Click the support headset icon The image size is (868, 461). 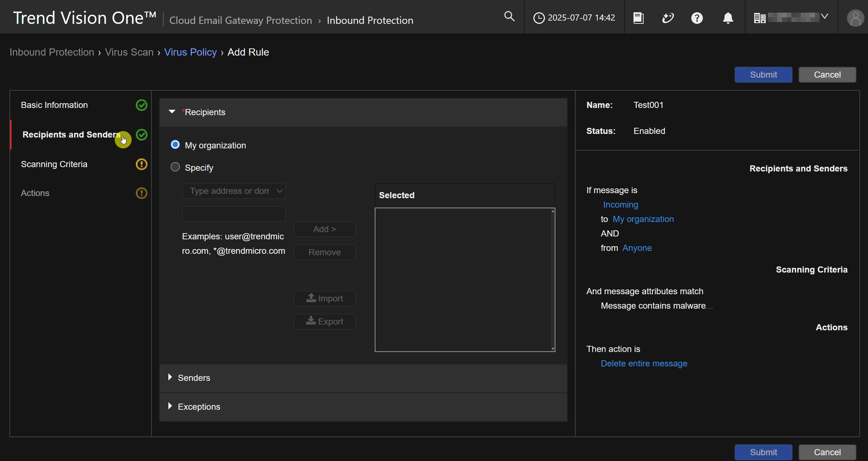pos(668,18)
